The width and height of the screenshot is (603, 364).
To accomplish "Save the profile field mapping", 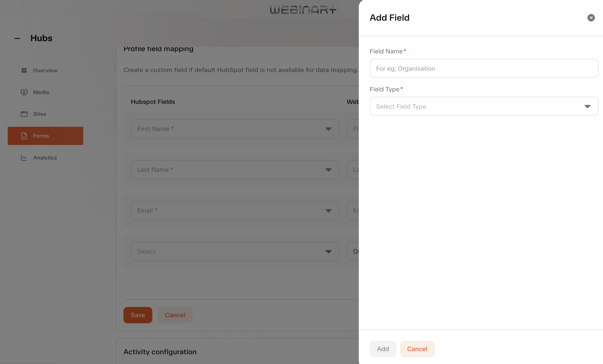I will (x=138, y=315).
